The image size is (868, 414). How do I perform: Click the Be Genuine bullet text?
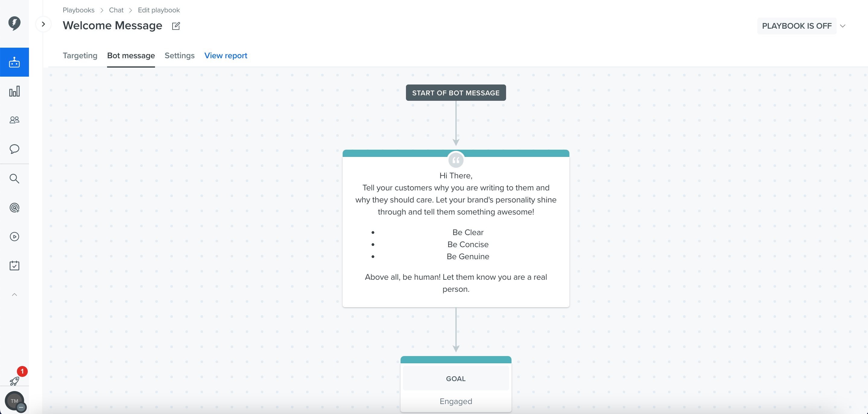[x=468, y=256]
